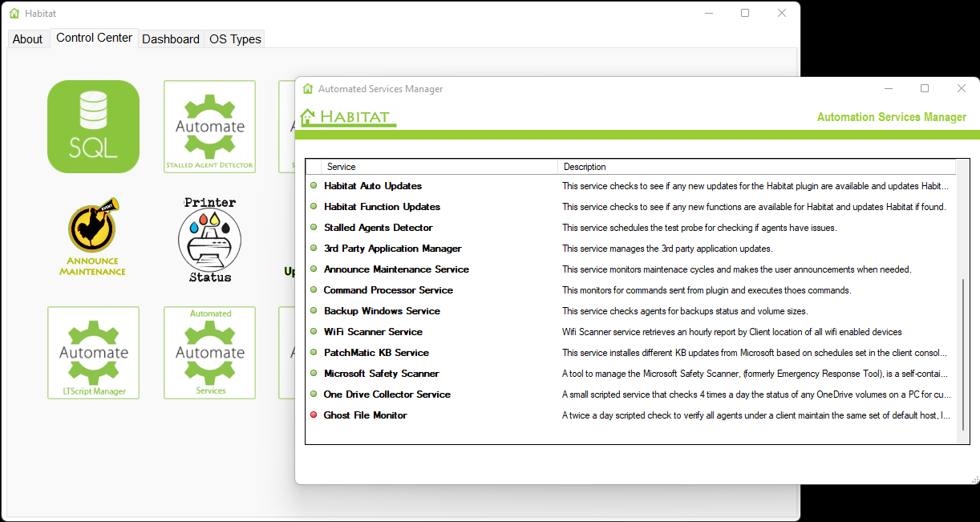Click the status dot for WiFi Scanner Service
Screen dimensions: 980x522
pos(314,332)
